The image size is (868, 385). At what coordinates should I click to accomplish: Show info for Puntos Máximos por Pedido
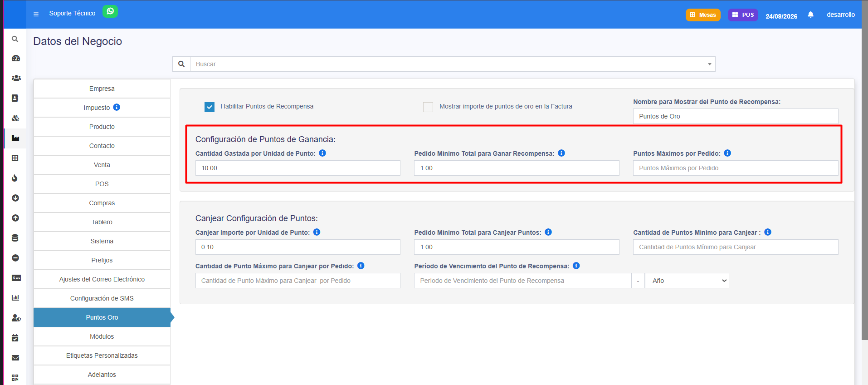pyautogui.click(x=727, y=153)
